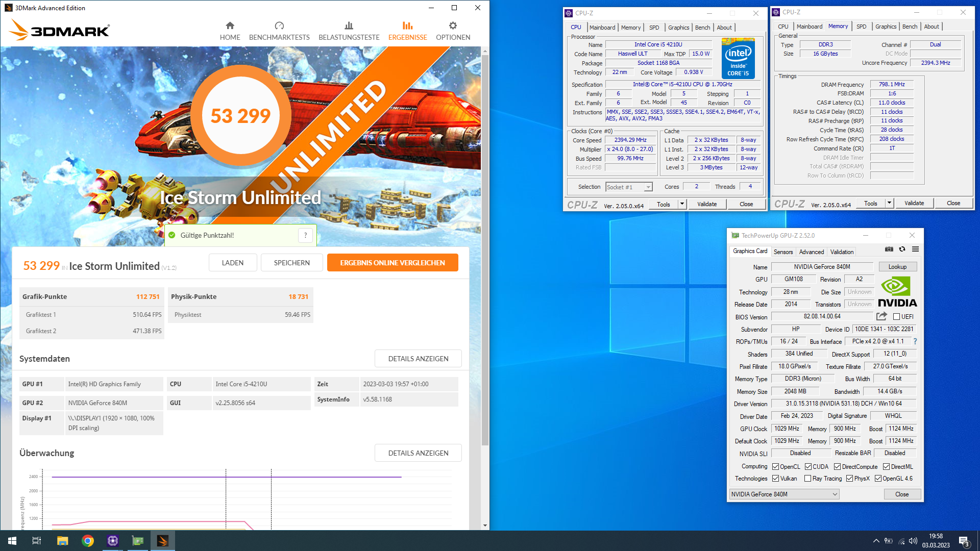Toggle the DirectML checkbox
The height and width of the screenshot is (551, 980).
point(886,467)
